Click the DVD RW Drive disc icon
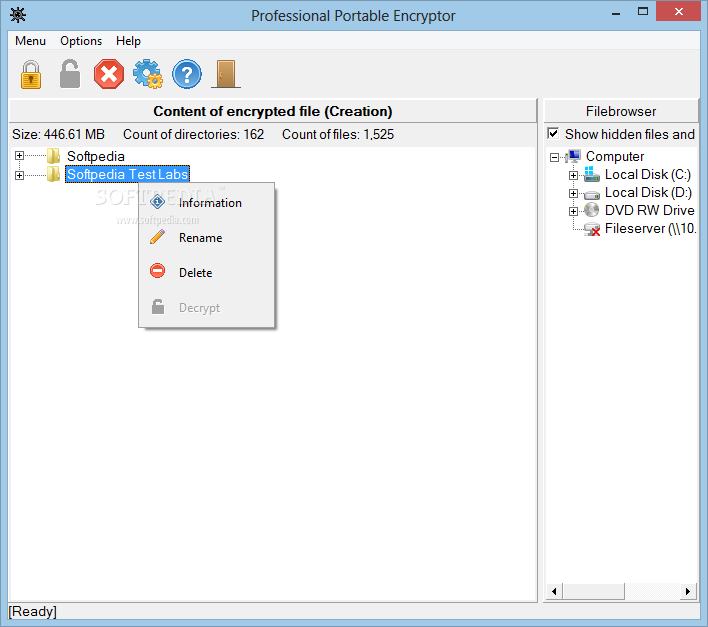Screen dimensions: 708x627 (x=592, y=210)
